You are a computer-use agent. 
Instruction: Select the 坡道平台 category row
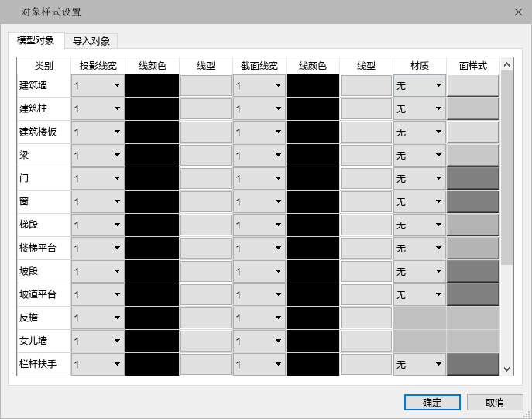point(44,294)
